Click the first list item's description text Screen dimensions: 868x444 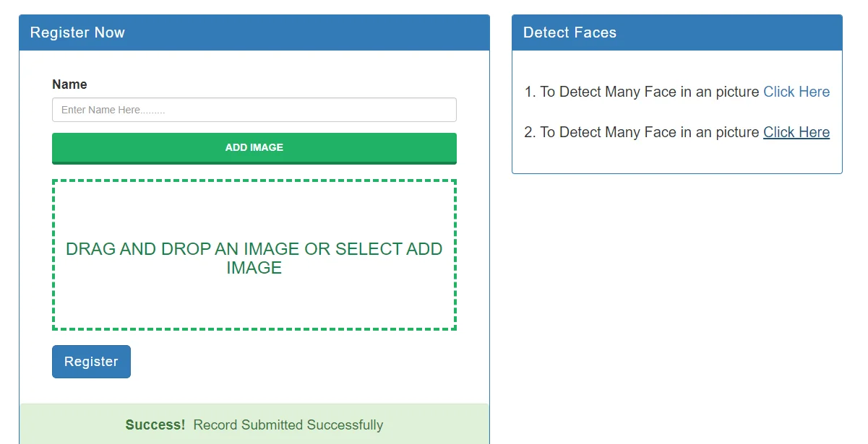[x=649, y=92]
